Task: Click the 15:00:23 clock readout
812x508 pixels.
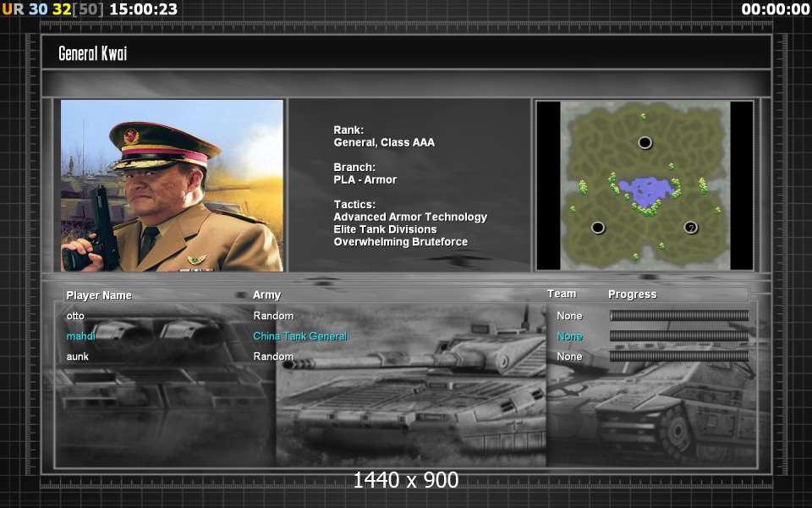Action: [144, 9]
